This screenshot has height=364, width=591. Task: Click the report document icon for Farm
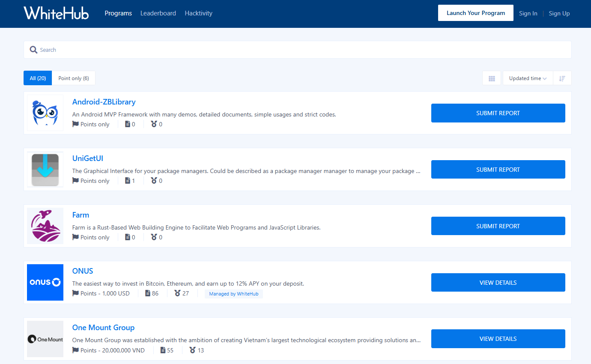point(127,237)
